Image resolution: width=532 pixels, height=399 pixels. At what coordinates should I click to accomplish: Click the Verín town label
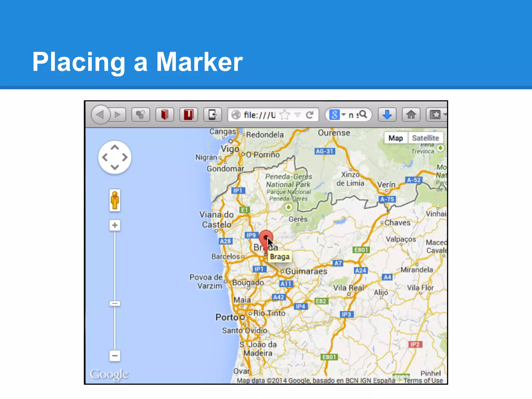click(386, 185)
